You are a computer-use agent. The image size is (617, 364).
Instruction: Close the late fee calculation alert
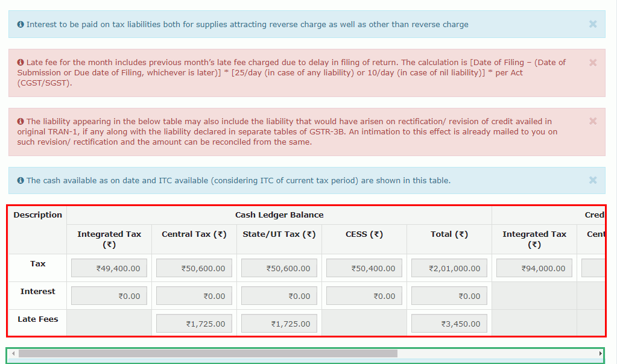coord(593,63)
